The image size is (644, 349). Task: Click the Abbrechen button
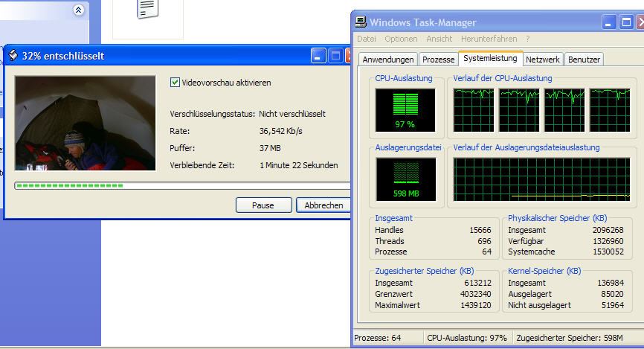tap(323, 205)
